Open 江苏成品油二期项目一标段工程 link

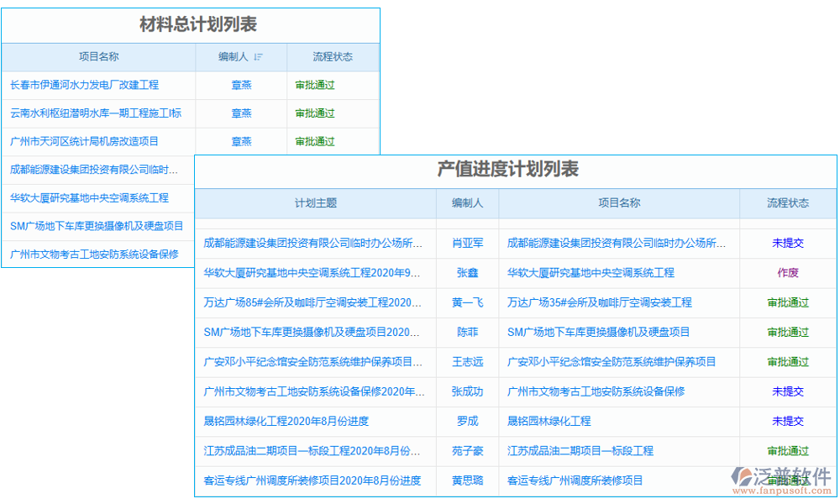coord(580,450)
